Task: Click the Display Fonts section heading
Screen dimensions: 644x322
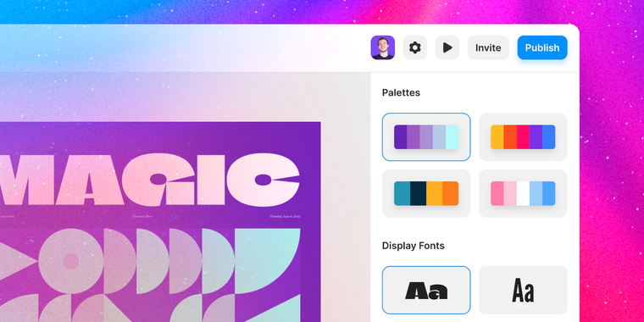Action: point(414,246)
